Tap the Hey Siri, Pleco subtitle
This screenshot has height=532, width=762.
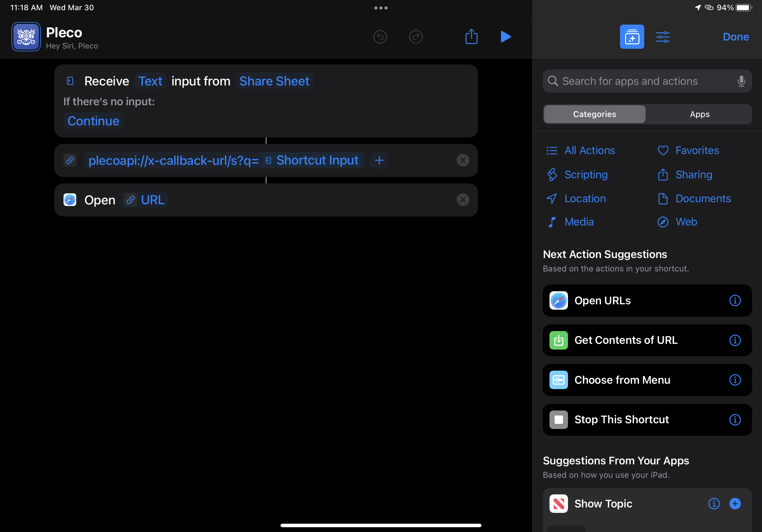tap(72, 46)
